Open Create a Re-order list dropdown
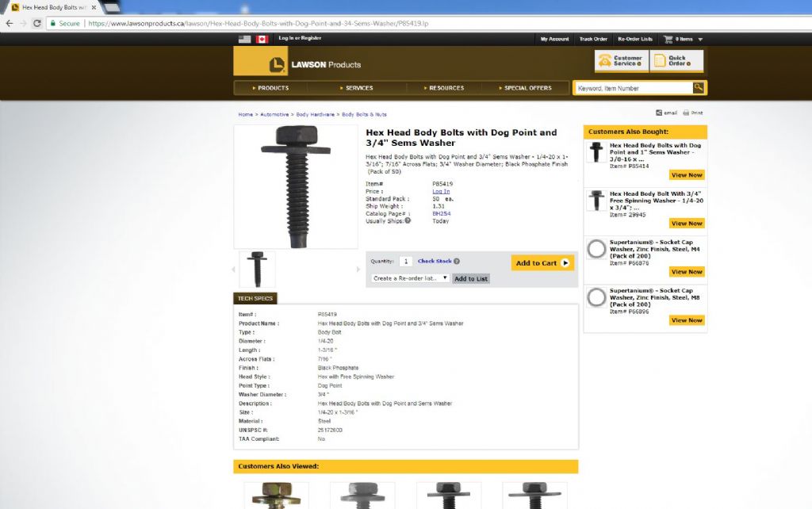Viewport: 812px width, 509px height. click(410, 278)
